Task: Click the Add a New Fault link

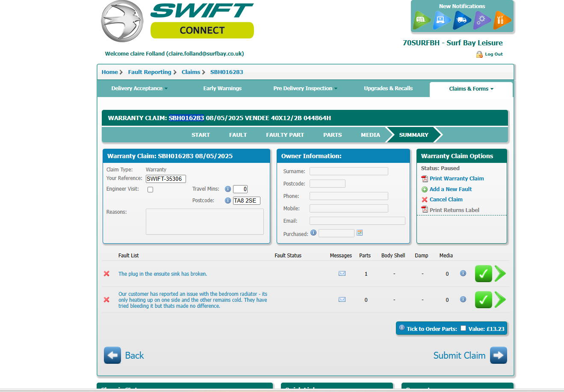Action: [x=451, y=189]
